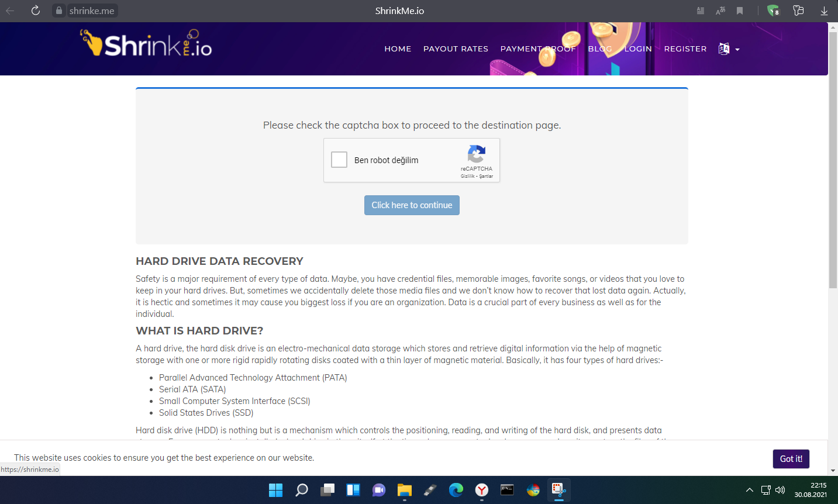The height and width of the screenshot is (504, 838).
Task: Open taskbar Search icon
Action: coord(301,490)
